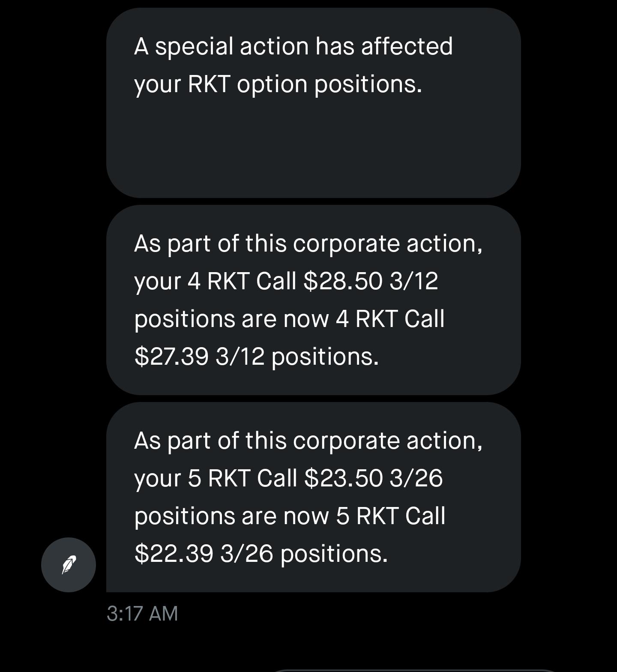Click the adjusted $22.39 strike price
Viewport: 617px width, 672px height.
(x=174, y=553)
